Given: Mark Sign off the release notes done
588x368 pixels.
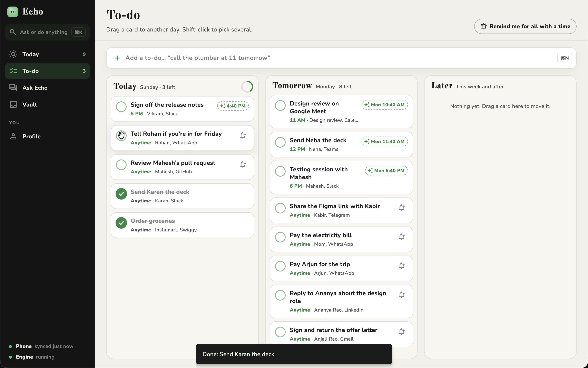Looking at the screenshot, I should (x=121, y=107).
